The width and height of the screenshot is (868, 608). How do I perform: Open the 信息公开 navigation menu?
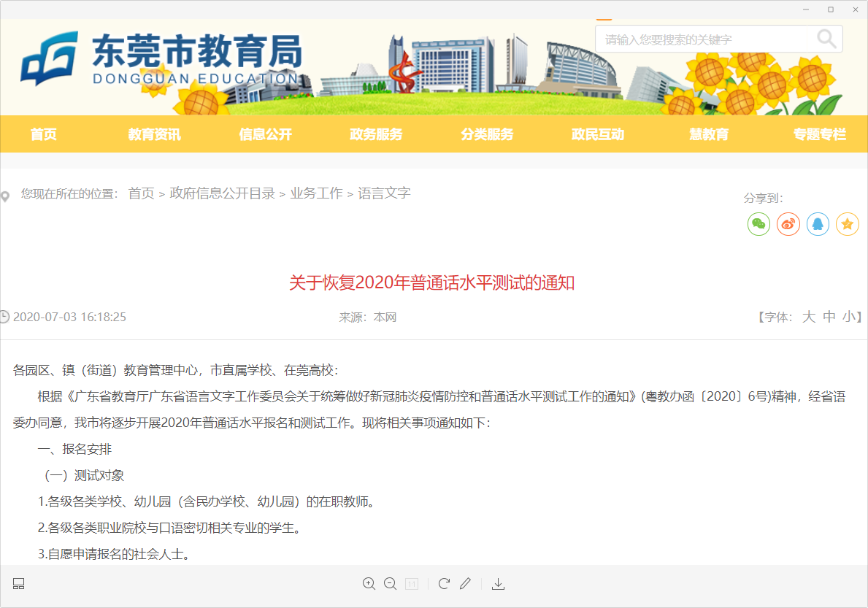265,134
